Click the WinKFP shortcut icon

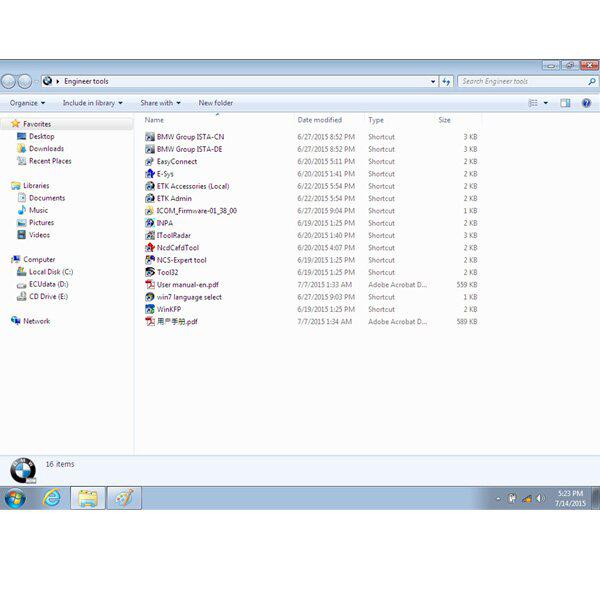pyautogui.click(x=150, y=309)
